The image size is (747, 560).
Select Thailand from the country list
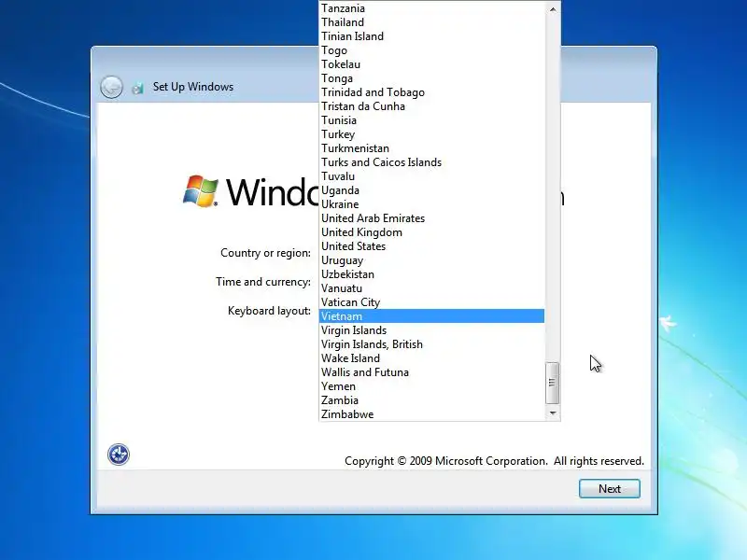(x=431, y=22)
